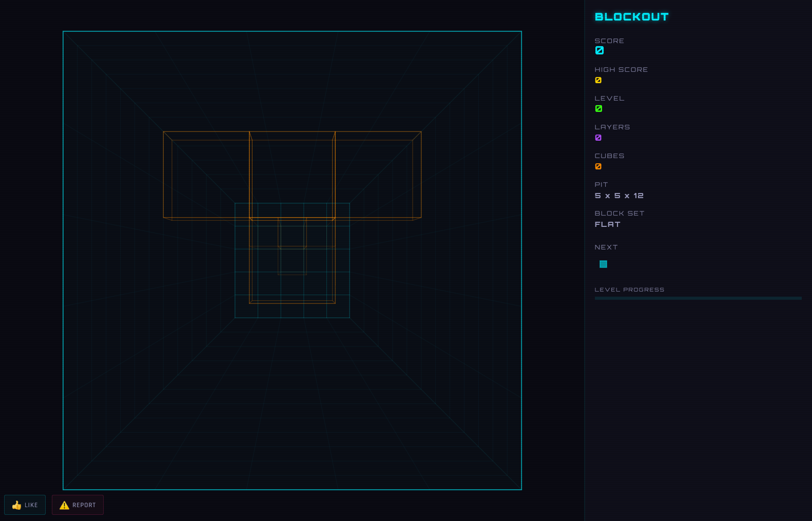The height and width of the screenshot is (521, 812).
Task: Click the thumbs-up icon in Like
Action: [x=16, y=505]
